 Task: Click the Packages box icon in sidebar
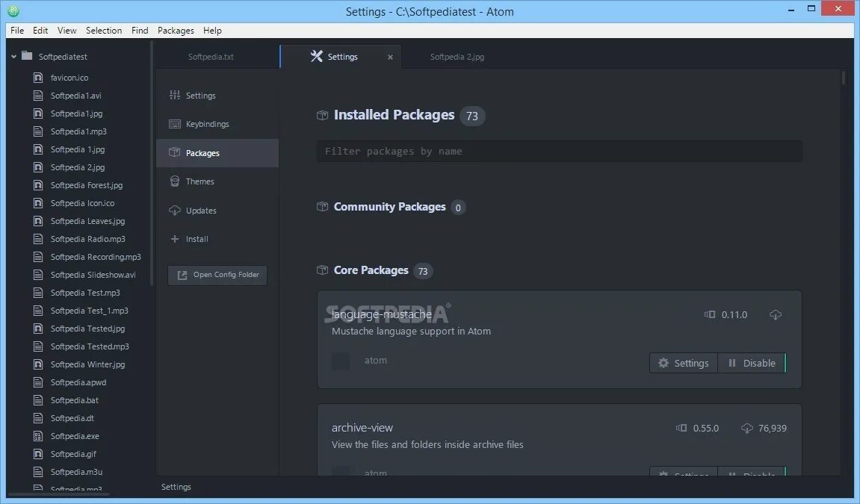[174, 153]
